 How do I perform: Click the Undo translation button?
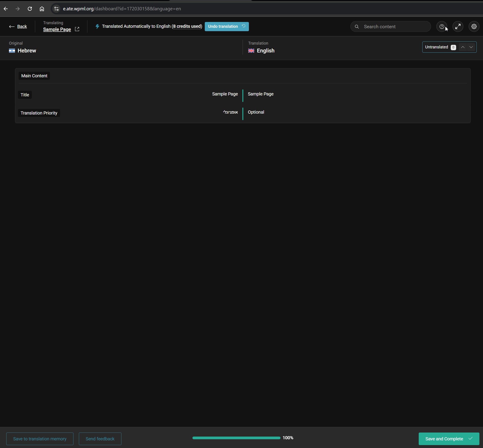tap(226, 26)
